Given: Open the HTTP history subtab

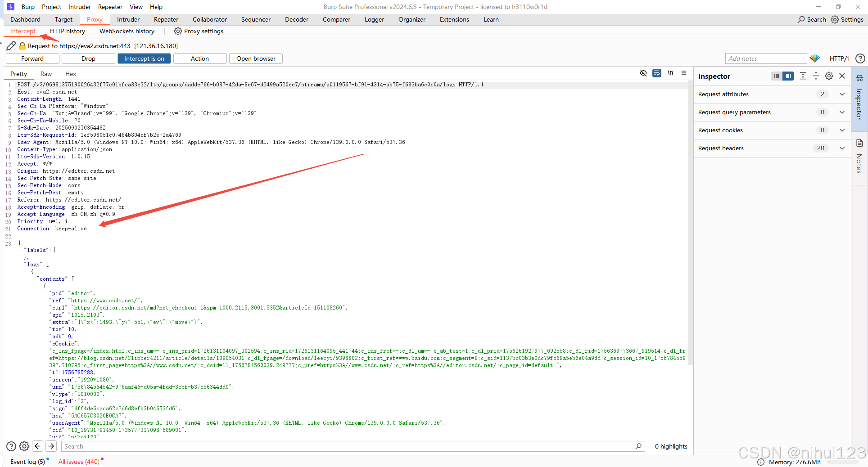Looking at the screenshot, I should [x=68, y=31].
